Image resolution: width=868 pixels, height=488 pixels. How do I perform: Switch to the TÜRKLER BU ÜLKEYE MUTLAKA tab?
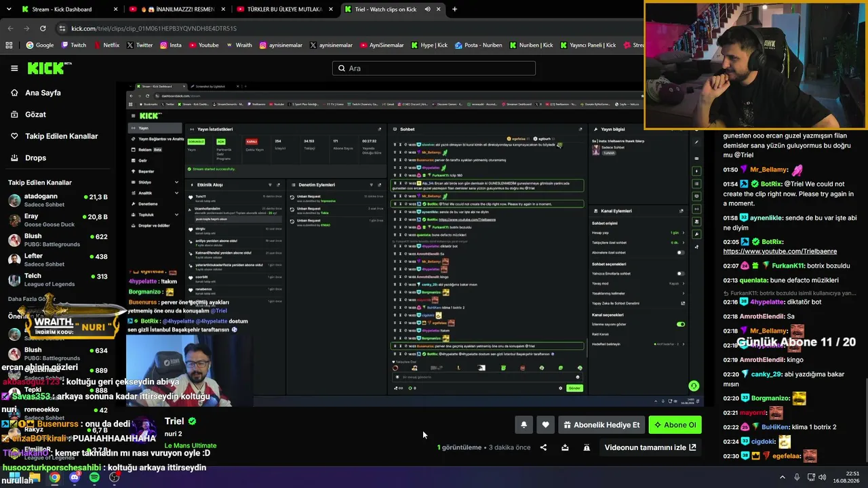pos(285,9)
